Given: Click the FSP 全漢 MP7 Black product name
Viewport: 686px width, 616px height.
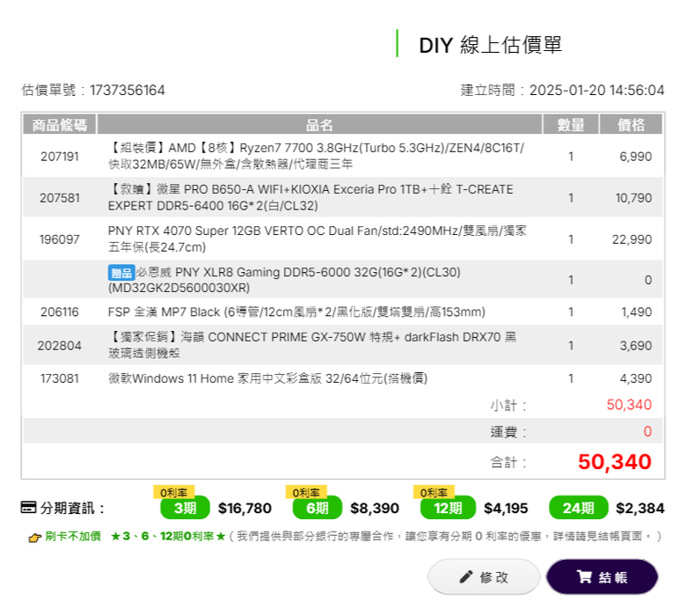Looking at the screenshot, I should click(x=296, y=312).
